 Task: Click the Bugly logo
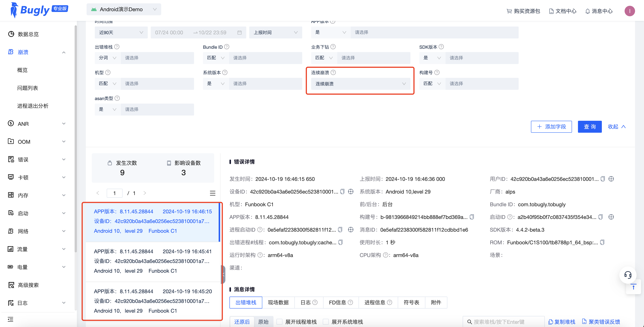point(39,10)
